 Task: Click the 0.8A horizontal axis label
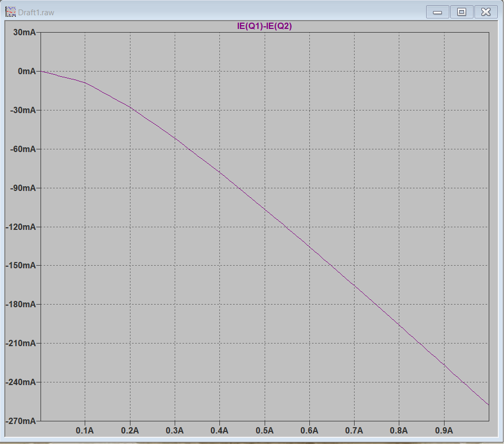[399, 430]
